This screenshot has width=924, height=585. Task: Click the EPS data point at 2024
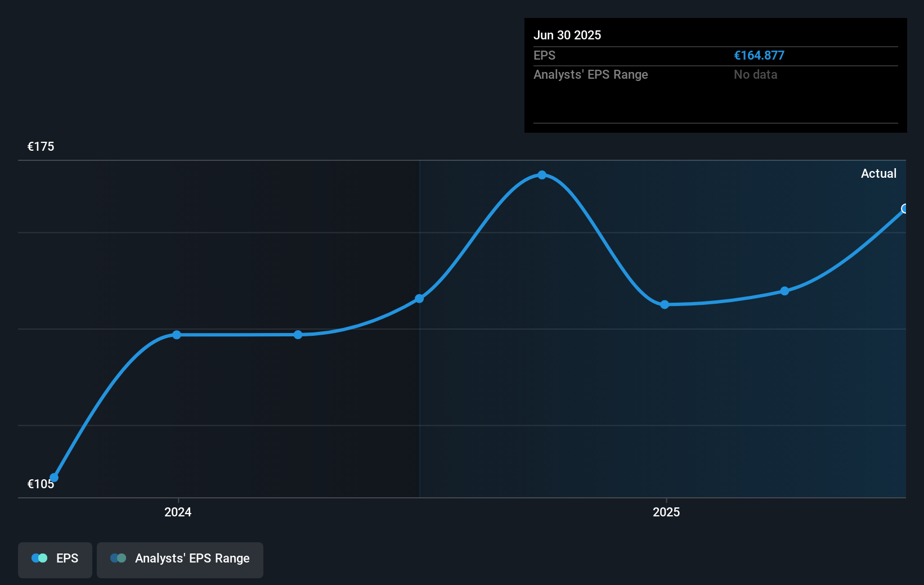click(x=177, y=335)
